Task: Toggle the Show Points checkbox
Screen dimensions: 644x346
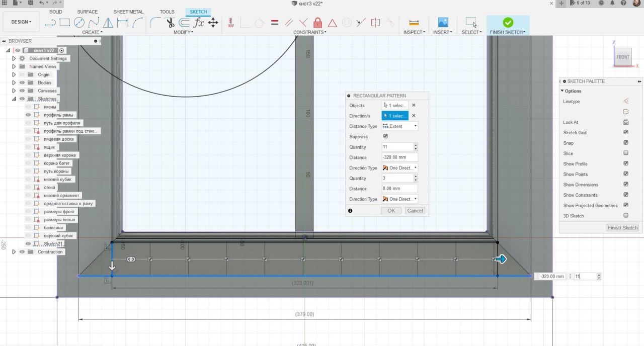Action: point(626,174)
